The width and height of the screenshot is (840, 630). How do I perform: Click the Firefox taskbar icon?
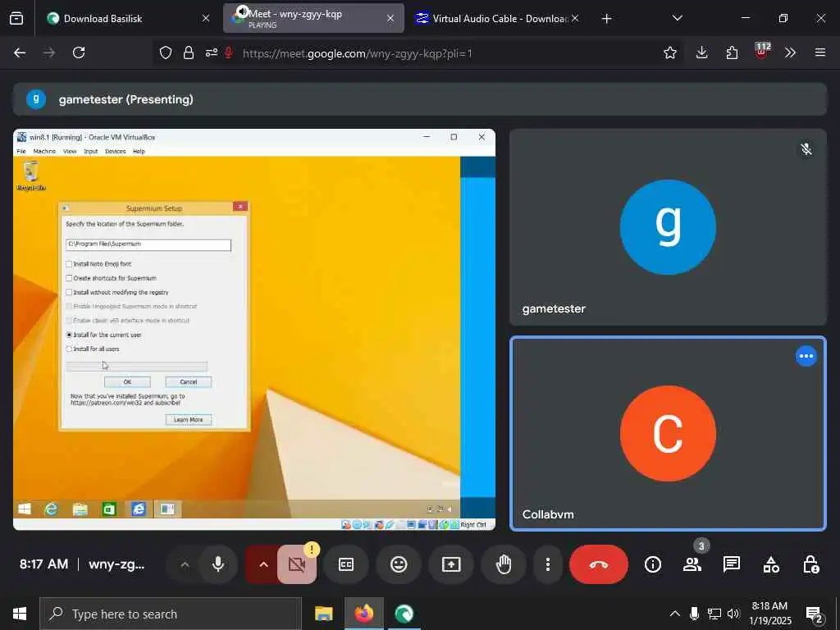click(363, 614)
